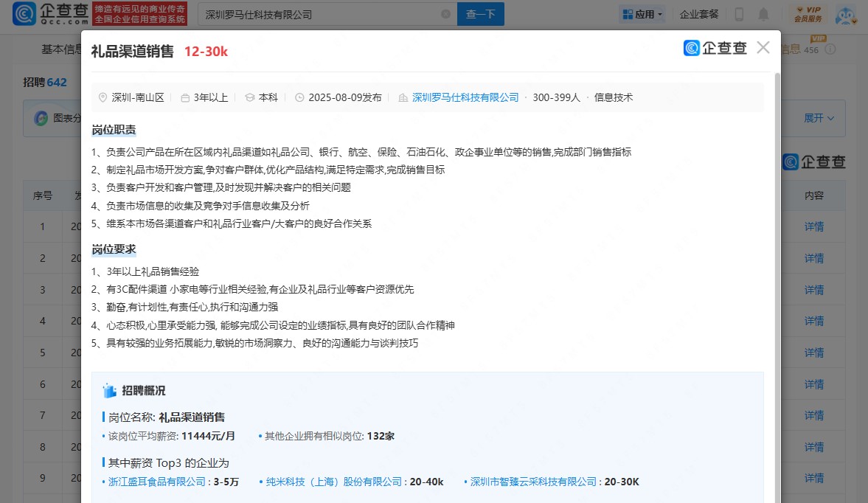Open notifications bell icon
The image size is (868, 503).
763,15
